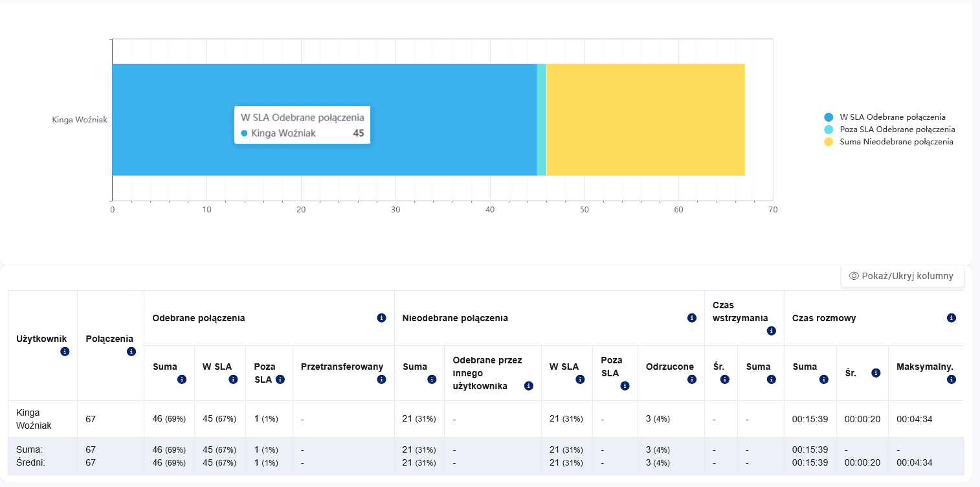
Task: Click info icon under Czas wstrzymania Śr. column
Action: tap(724, 379)
